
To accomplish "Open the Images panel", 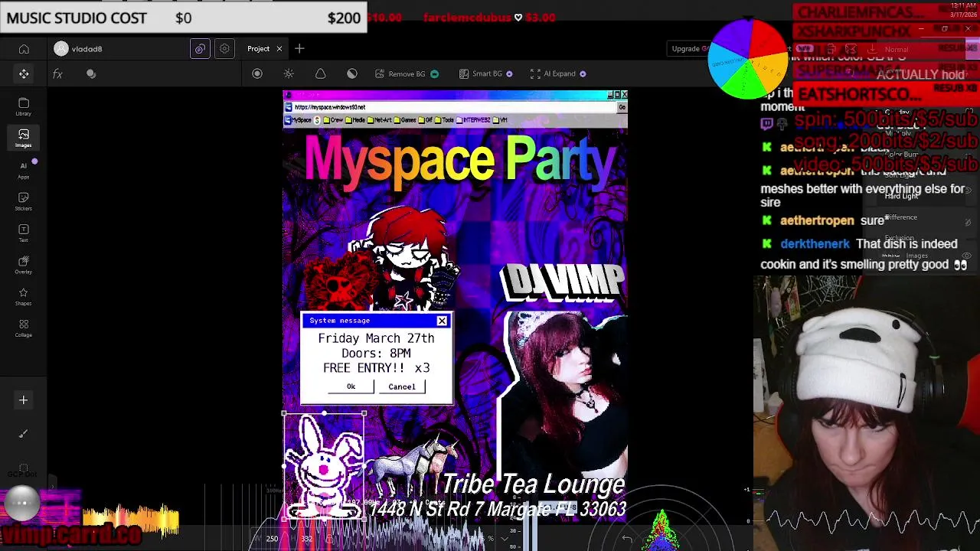I will coord(24,138).
